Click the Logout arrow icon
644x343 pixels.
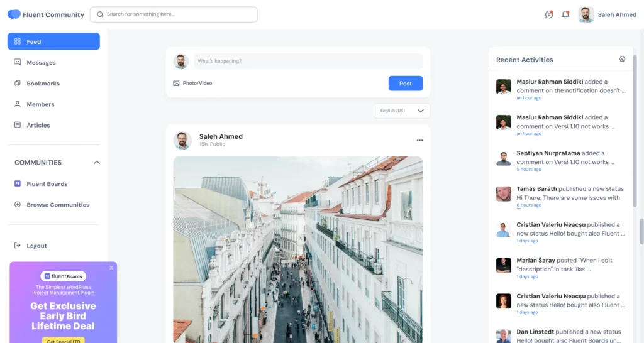17,246
